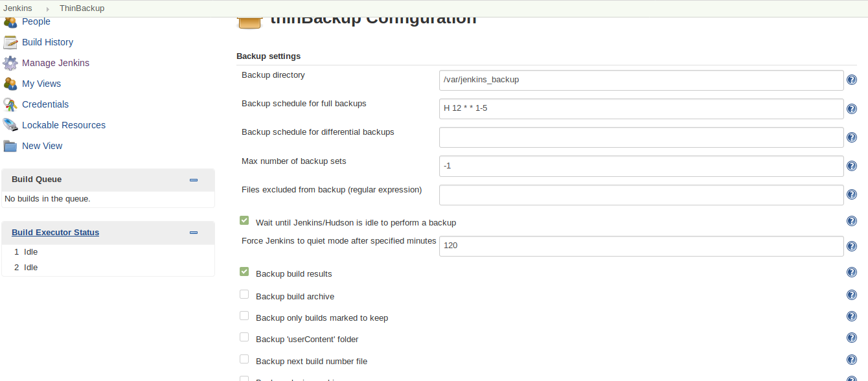Click the Build Queue panel title
This screenshot has width=868, height=381.
tap(37, 179)
